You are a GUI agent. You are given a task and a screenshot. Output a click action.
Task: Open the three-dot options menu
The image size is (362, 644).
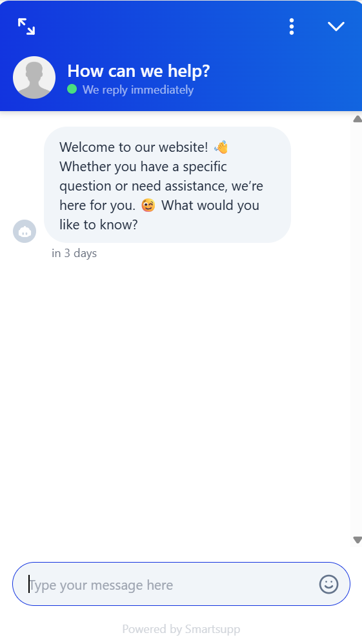click(x=292, y=26)
